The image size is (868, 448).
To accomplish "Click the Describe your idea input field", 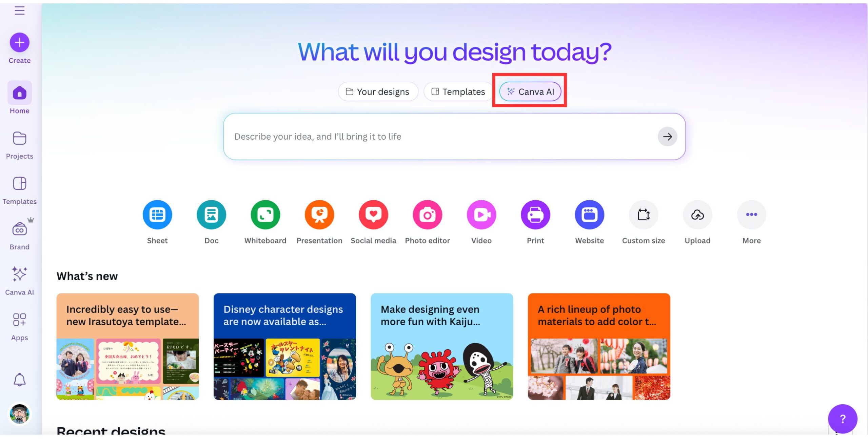I will tap(454, 137).
